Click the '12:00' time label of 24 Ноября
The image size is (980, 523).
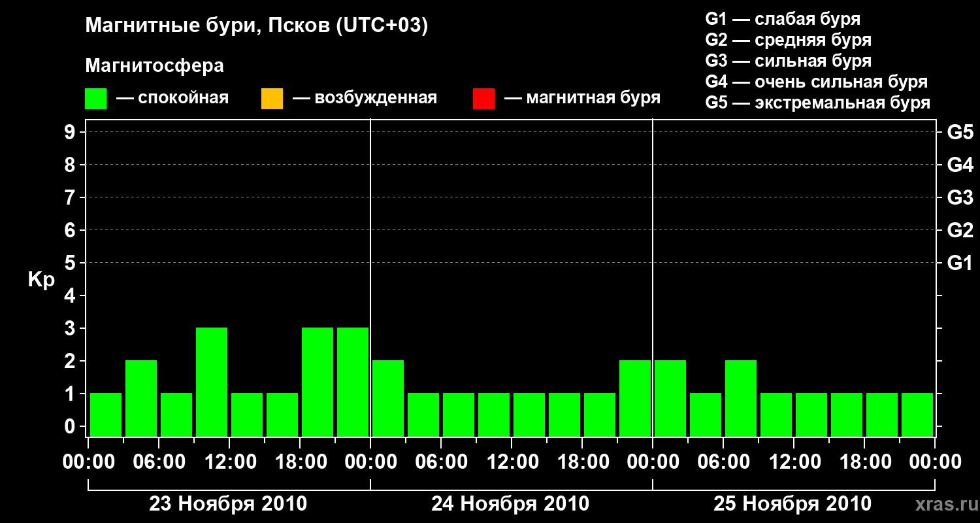pos(512,462)
